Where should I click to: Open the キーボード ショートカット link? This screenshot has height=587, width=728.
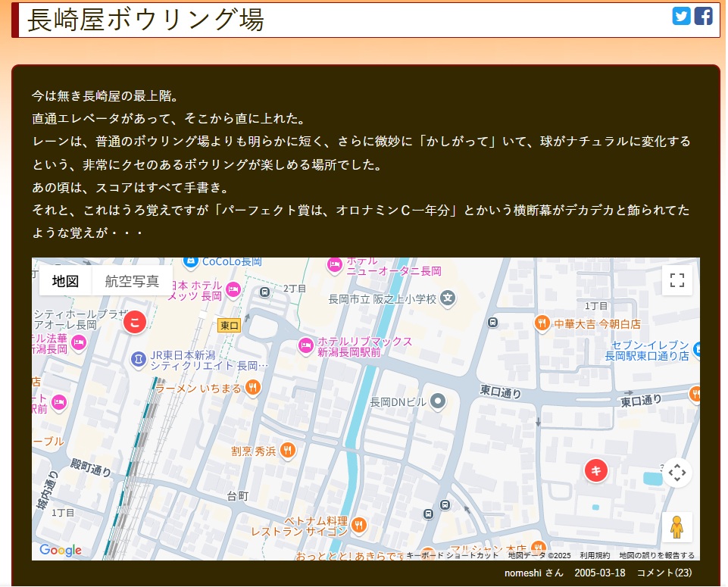point(452,555)
